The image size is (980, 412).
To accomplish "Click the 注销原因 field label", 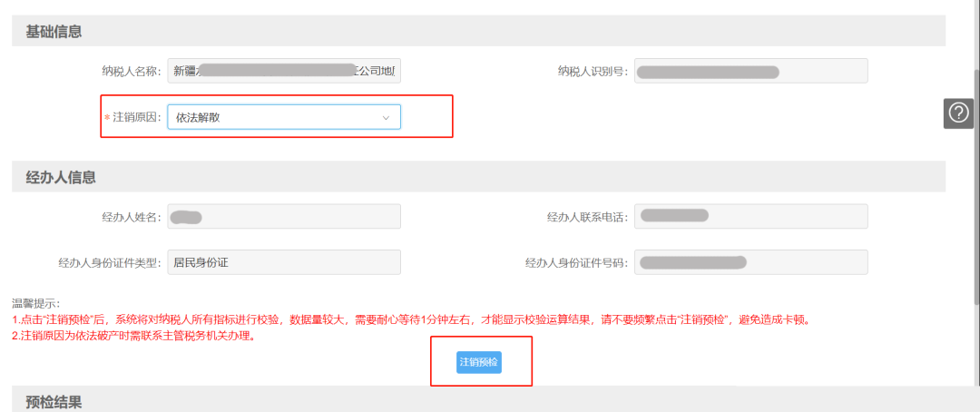I will pos(137,117).
